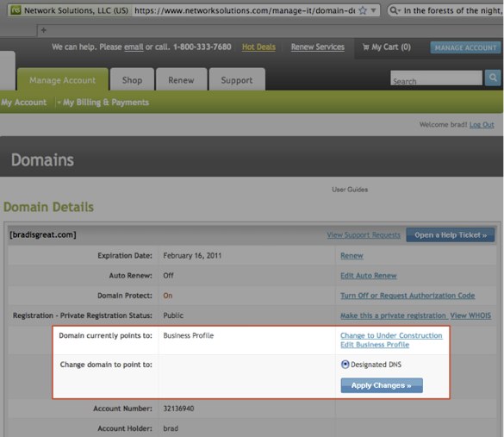The width and height of the screenshot is (504, 437).
Task: Click the Domain Protect On value
Action: click(x=168, y=296)
